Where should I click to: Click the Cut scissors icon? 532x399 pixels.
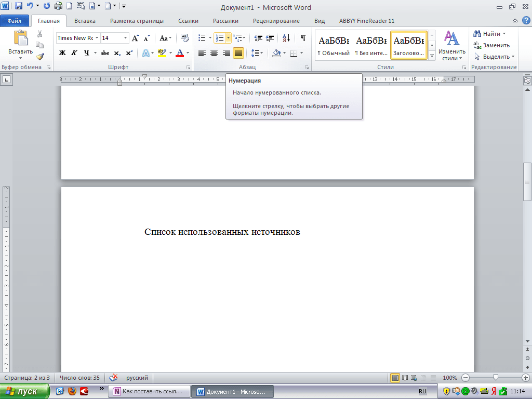point(40,34)
